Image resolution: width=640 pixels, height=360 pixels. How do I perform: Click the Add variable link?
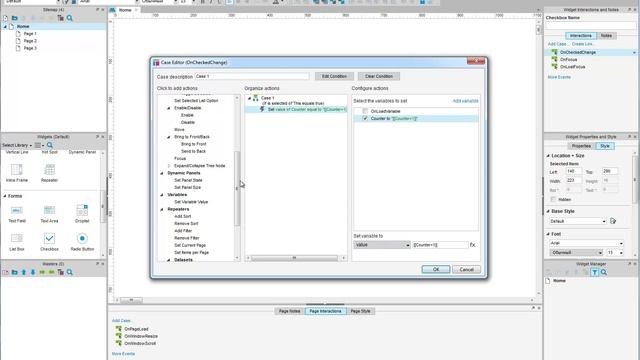tap(465, 101)
